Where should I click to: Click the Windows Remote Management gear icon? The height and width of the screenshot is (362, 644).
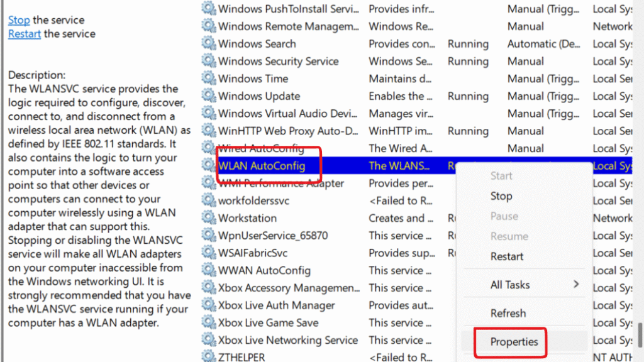point(209,26)
